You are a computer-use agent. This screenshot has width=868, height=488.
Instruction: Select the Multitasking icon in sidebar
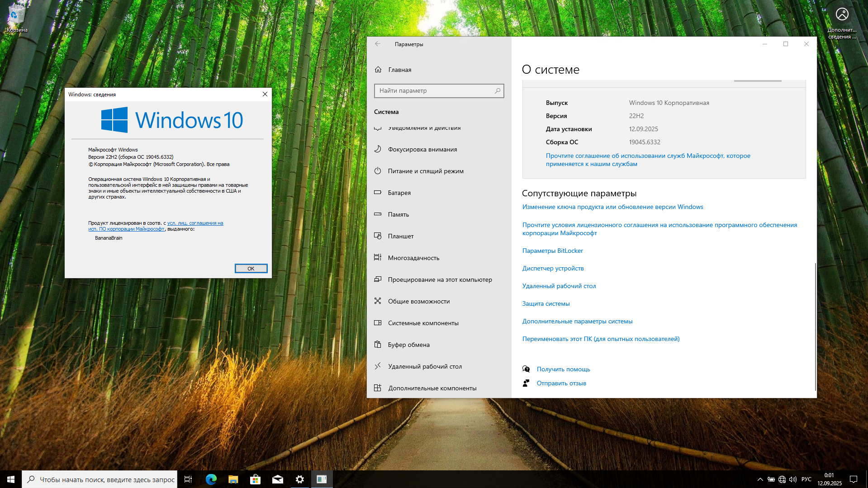pos(378,258)
